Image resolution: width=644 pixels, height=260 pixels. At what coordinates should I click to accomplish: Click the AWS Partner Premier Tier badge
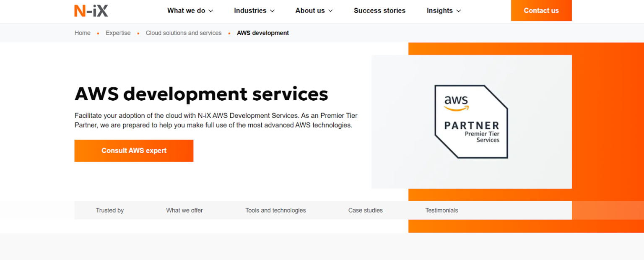(471, 122)
